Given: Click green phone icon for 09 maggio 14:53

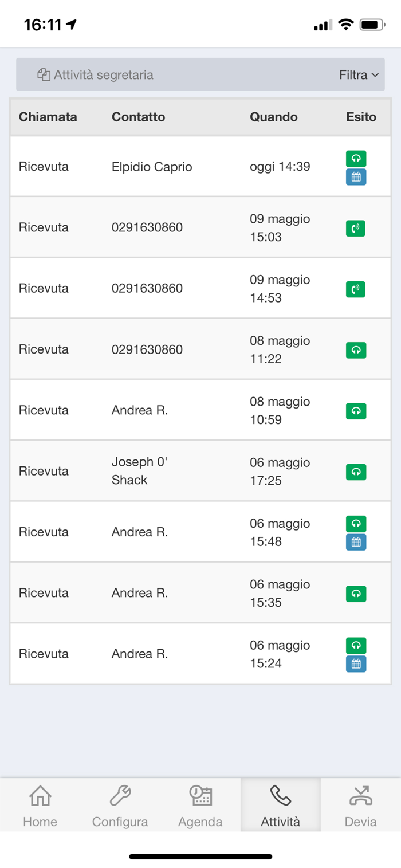Looking at the screenshot, I should point(356,289).
